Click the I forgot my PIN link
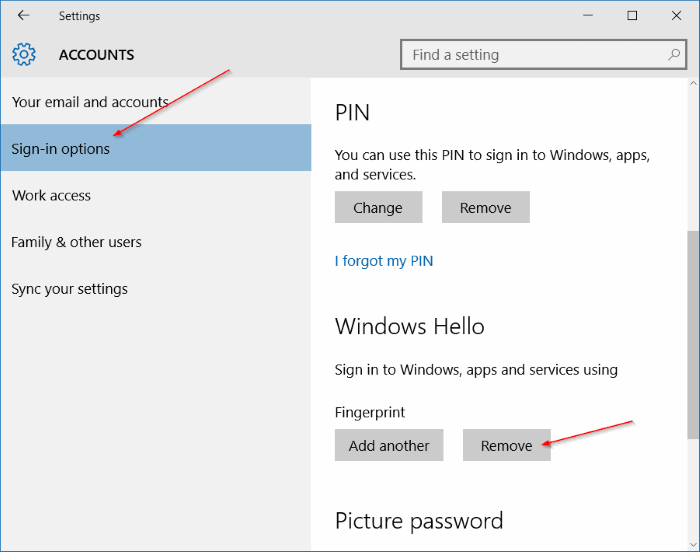700x552 pixels. pos(384,261)
